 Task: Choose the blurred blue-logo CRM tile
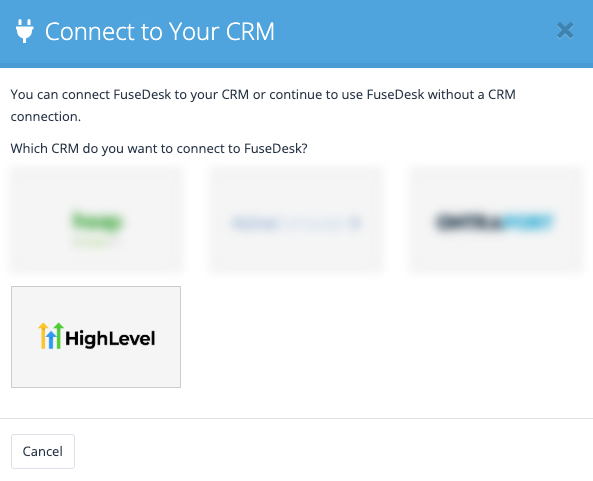pyautogui.click(x=296, y=220)
